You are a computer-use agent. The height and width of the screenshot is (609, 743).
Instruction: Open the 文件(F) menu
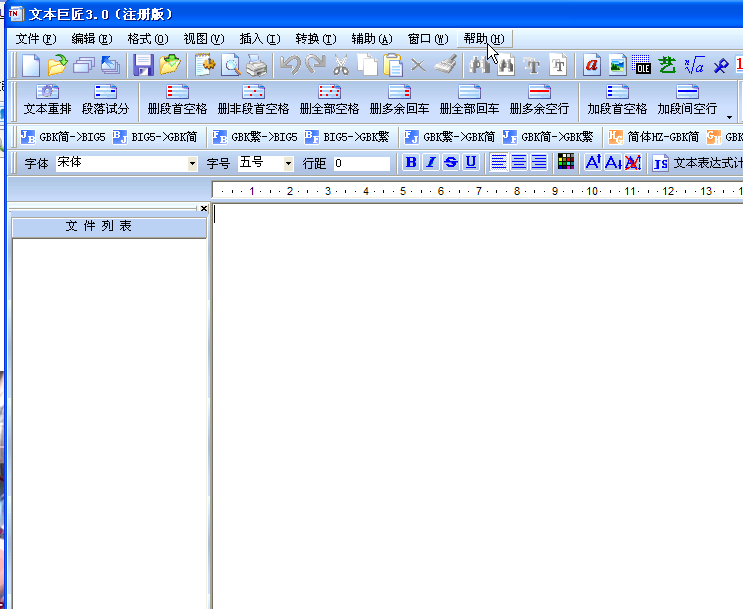coord(36,39)
